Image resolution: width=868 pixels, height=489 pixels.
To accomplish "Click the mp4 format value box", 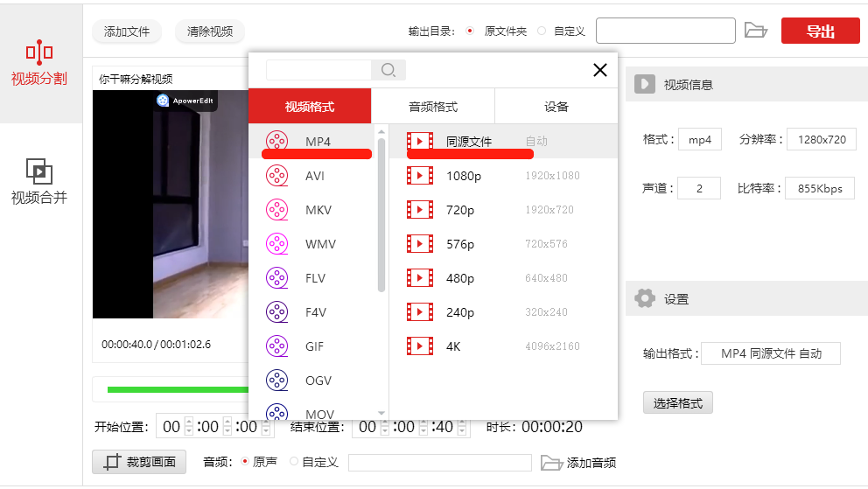I will 700,139.
